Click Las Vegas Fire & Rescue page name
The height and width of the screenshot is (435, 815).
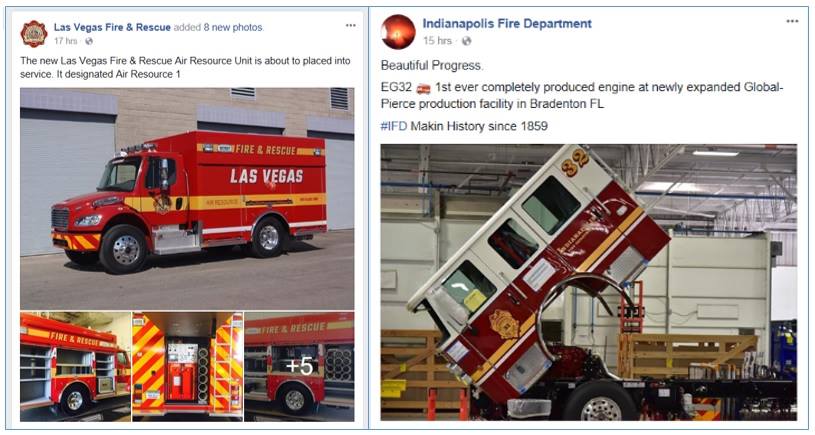tap(112, 28)
